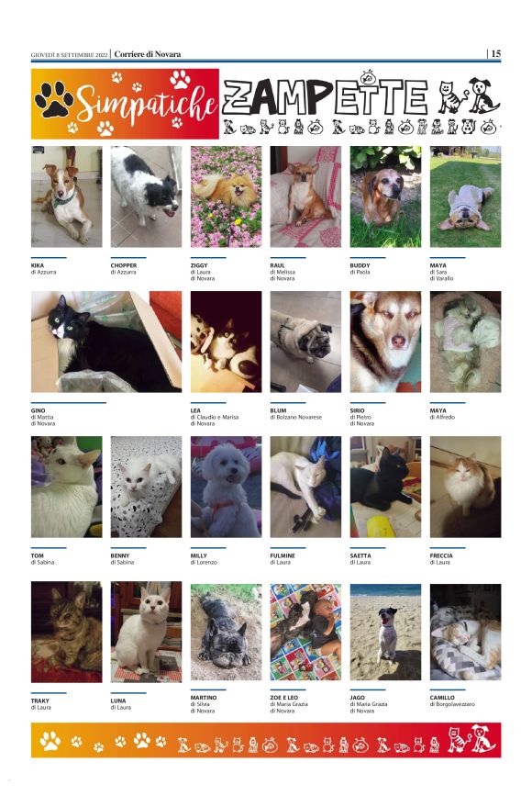Image resolution: width=532 pixels, height=807 pixels.
Task: Click the cartoon dog beside header cat
Action: pos(483,95)
